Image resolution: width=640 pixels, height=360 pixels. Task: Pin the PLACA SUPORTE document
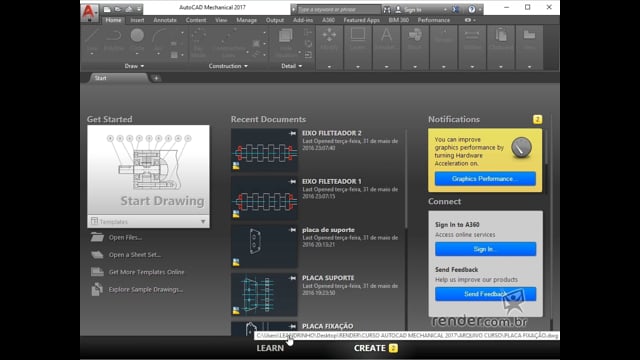[292, 278]
